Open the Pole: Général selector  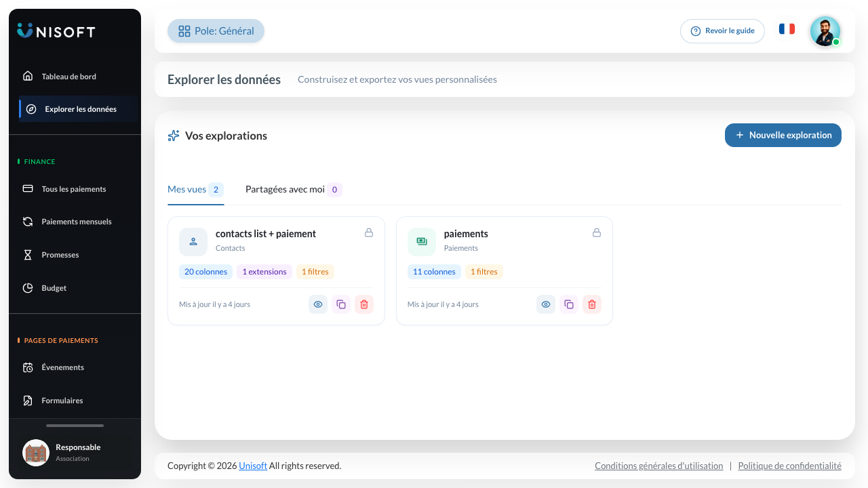pos(216,31)
